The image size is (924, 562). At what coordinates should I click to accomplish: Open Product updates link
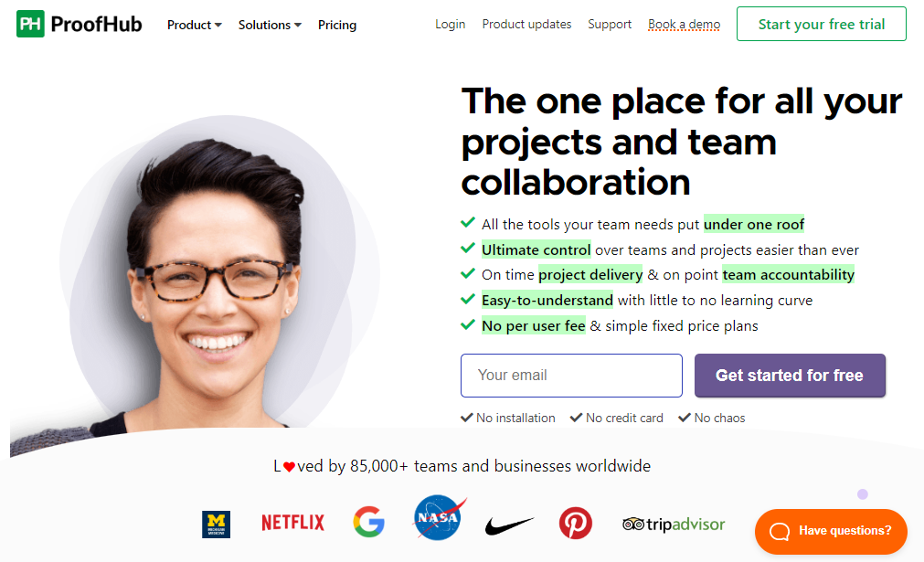click(x=526, y=24)
